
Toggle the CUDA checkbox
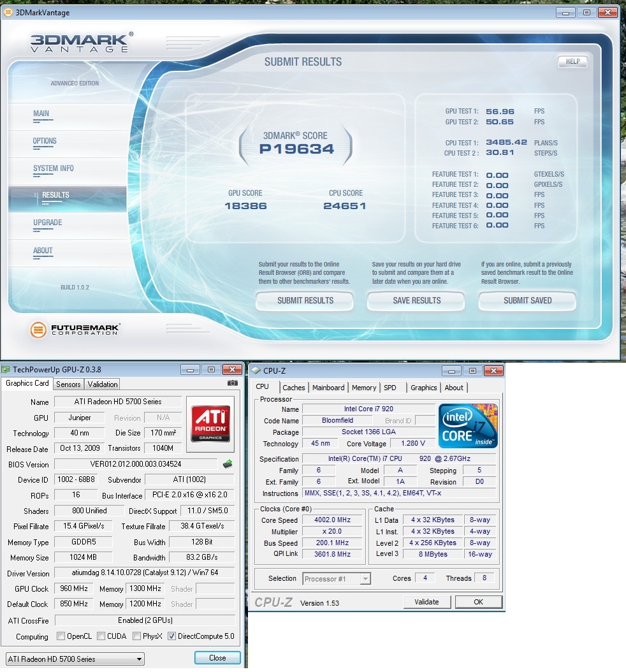[101, 636]
